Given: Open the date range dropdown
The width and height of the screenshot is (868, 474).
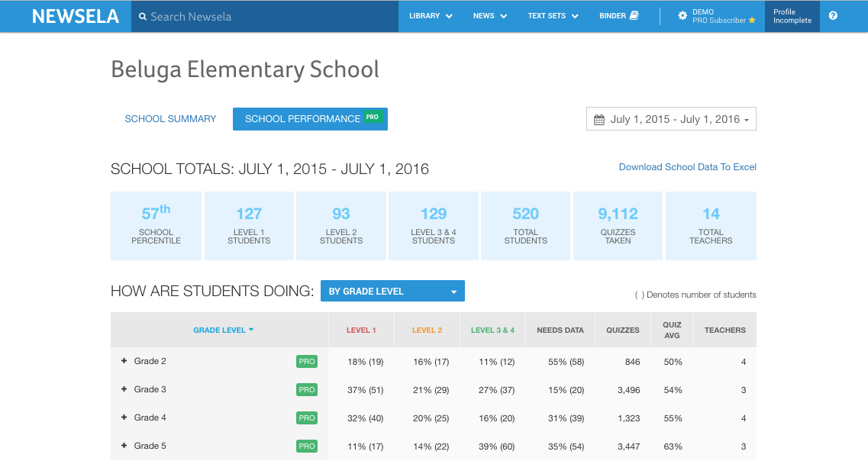Looking at the screenshot, I should click(x=671, y=120).
